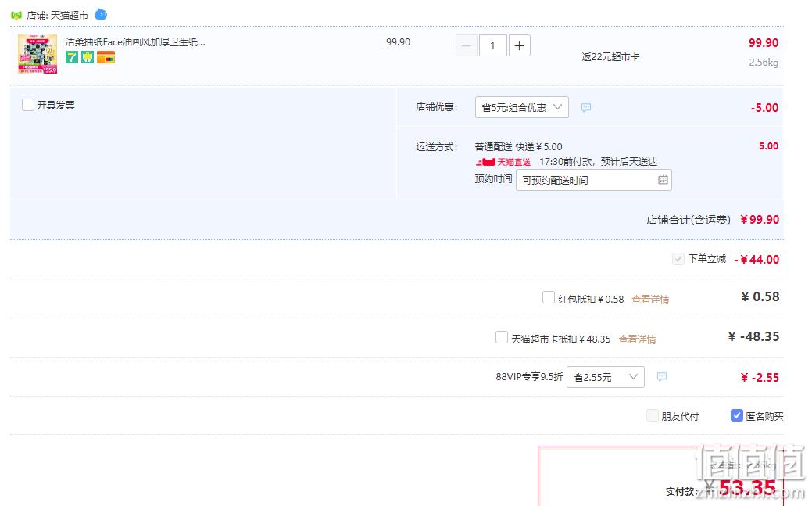The width and height of the screenshot is (812, 506).
Task: Tick the 天猫超市卡抵扣 checkbox
Action: 501,338
